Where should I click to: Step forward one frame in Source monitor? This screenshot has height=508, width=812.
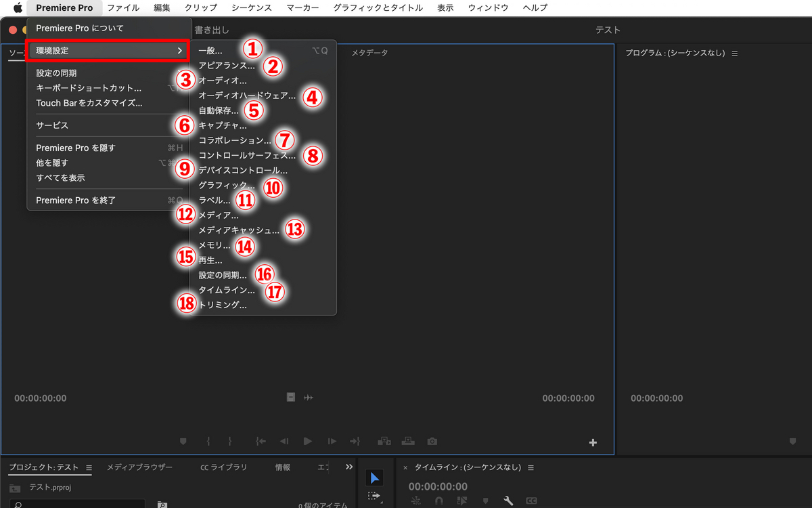(332, 441)
